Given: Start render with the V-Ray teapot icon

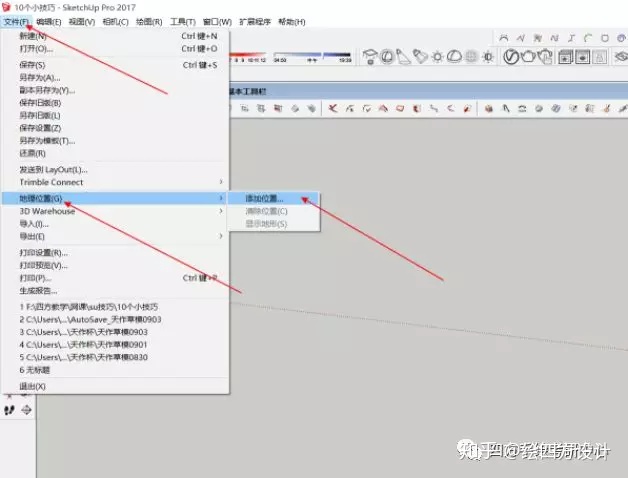Looking at the screenshot, I should 528,56.
